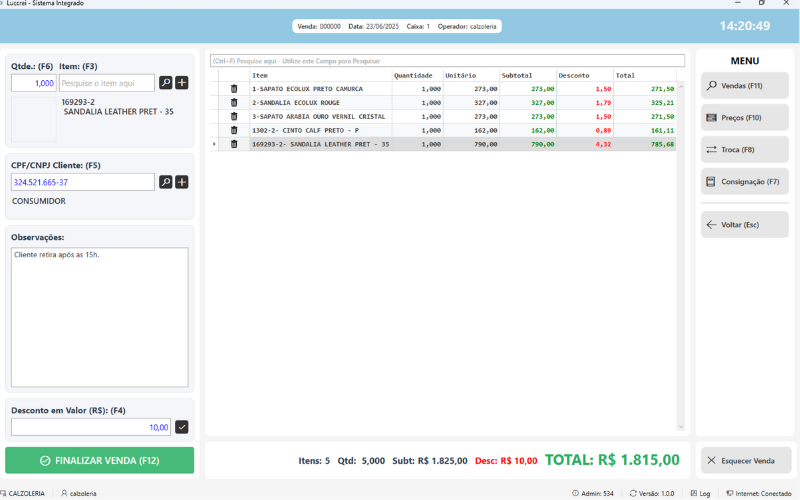The width and height of the screenshot is (800, 500).
Task: Delete the CINTO CALF PRETO row
Action: click(234, 130)
